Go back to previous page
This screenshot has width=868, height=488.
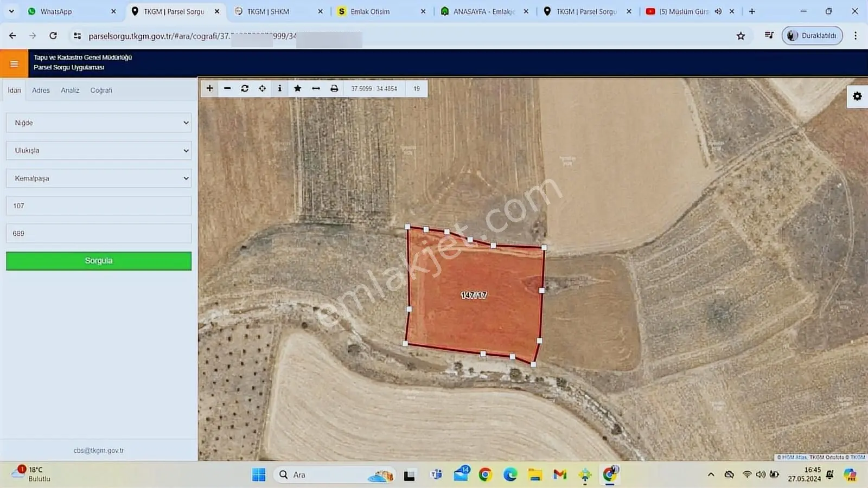12,36
